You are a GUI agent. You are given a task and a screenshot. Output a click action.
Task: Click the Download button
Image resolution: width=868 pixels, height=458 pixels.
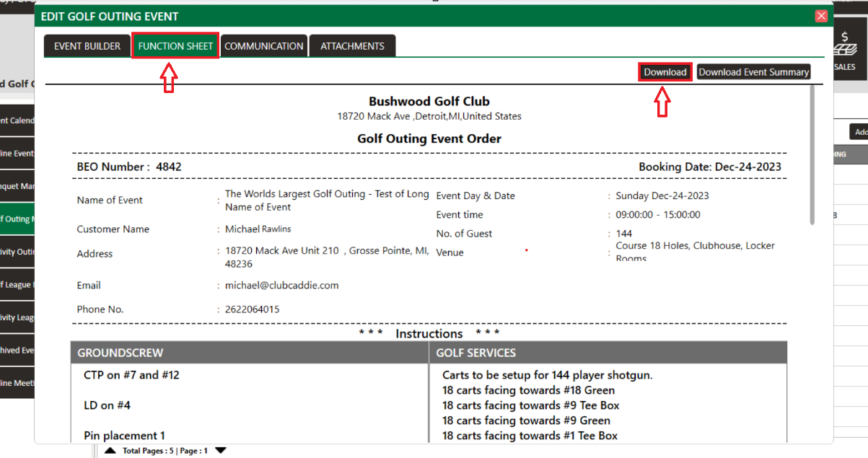[x=665, y=72]
